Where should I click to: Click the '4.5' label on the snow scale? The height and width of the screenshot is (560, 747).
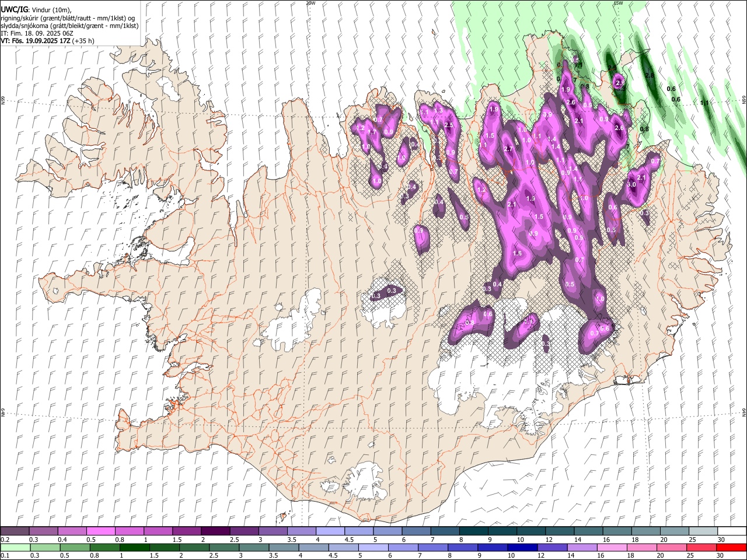348,540
